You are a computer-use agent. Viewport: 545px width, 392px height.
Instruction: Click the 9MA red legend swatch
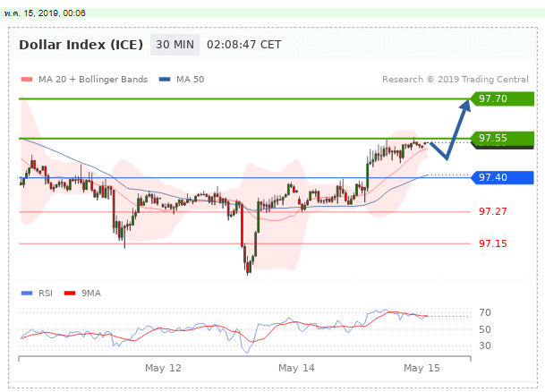click(70, 294)
